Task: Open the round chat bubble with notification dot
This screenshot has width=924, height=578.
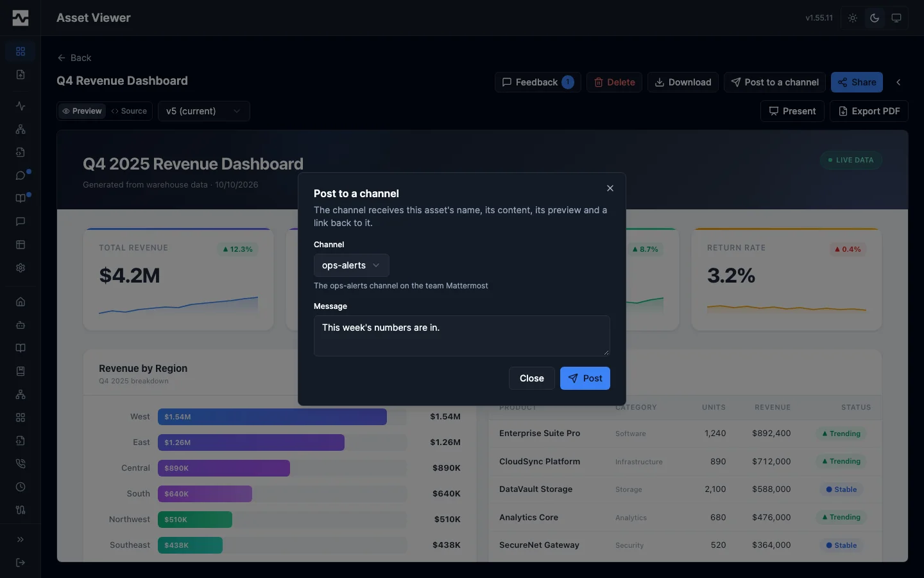Action: pos(21,175)
